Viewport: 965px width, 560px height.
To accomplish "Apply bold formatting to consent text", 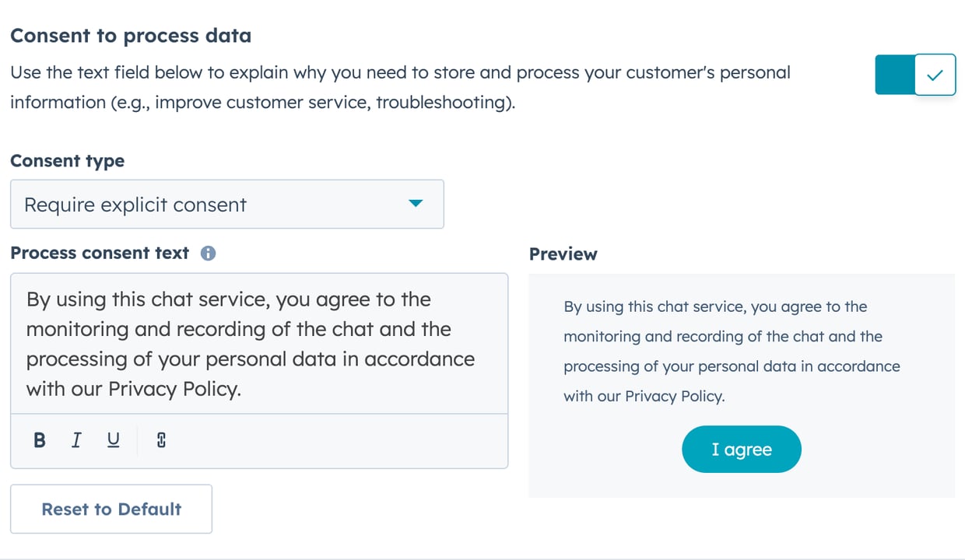I will coord(39,440).
